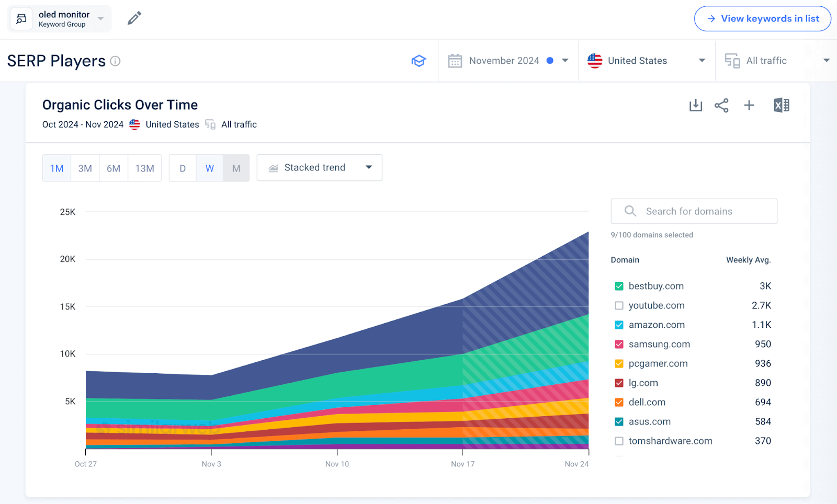Open the Excel export icon

pyautogui.click(x=782, y=105)
